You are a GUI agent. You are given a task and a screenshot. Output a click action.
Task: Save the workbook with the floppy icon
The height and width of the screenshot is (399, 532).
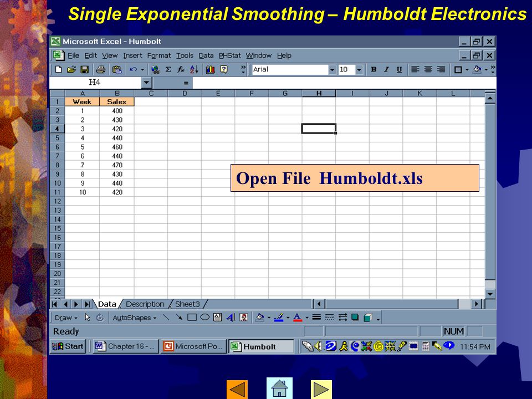[84, 70]
